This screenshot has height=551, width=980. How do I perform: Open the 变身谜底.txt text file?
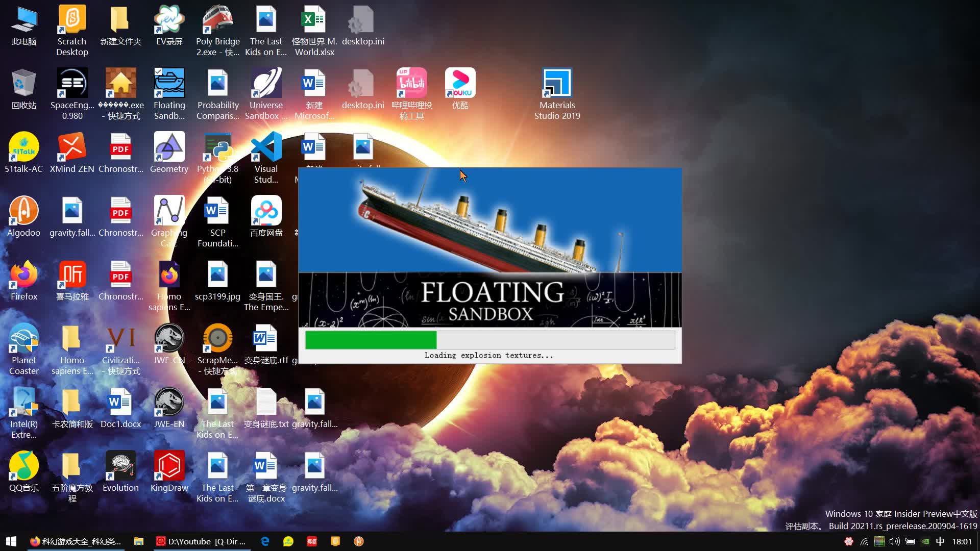click(266, 408)
